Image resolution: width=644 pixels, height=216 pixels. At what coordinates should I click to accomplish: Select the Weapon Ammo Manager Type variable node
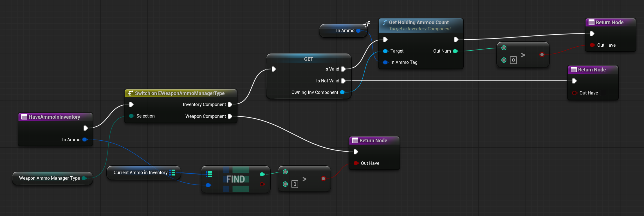point(50,178)
